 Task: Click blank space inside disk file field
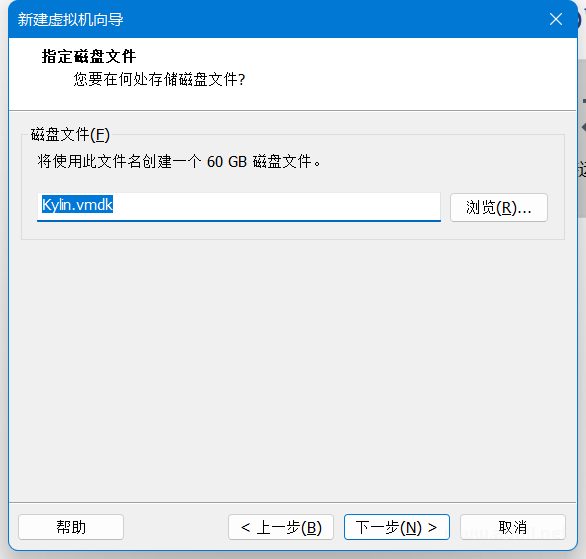[x=277, y=206]
